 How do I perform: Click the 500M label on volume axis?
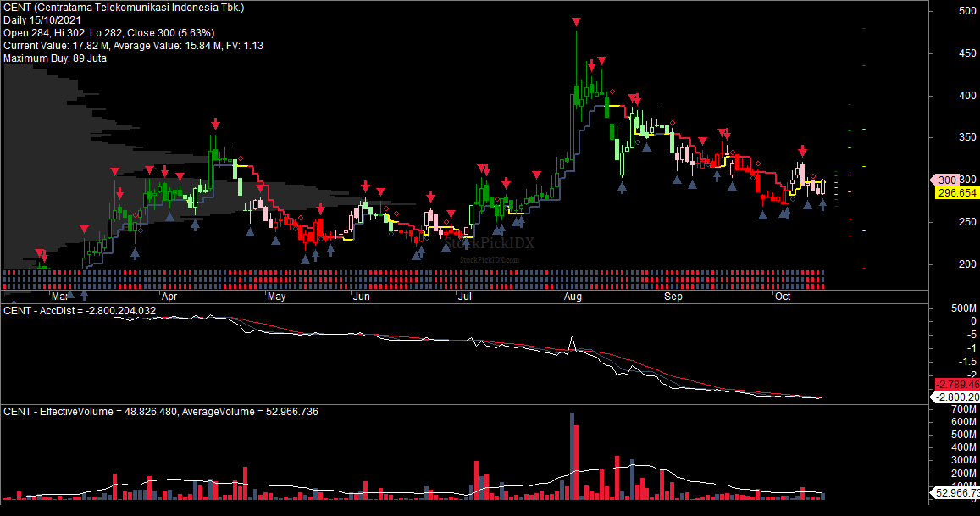(963, 435)
